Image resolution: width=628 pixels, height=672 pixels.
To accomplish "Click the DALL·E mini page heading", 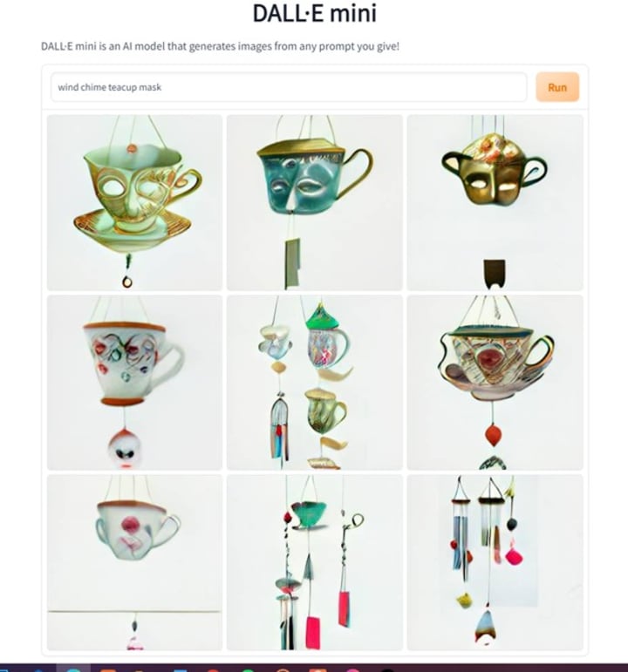I will 314,13.
